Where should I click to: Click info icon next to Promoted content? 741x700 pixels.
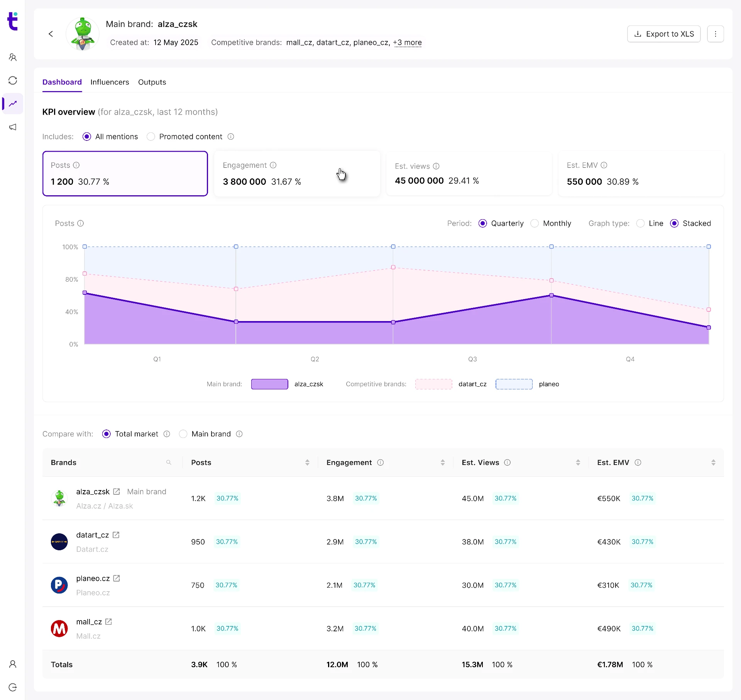231,137
